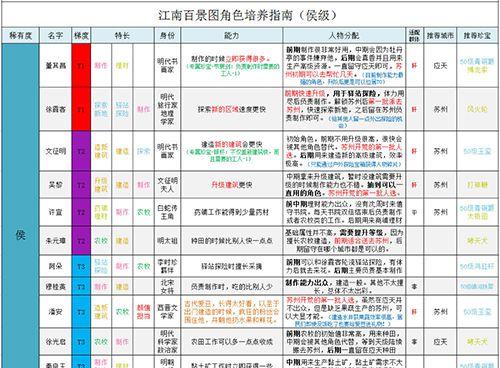
Task: Select 应天 city cell in 董其昌 row
Action: pos(440,66)
